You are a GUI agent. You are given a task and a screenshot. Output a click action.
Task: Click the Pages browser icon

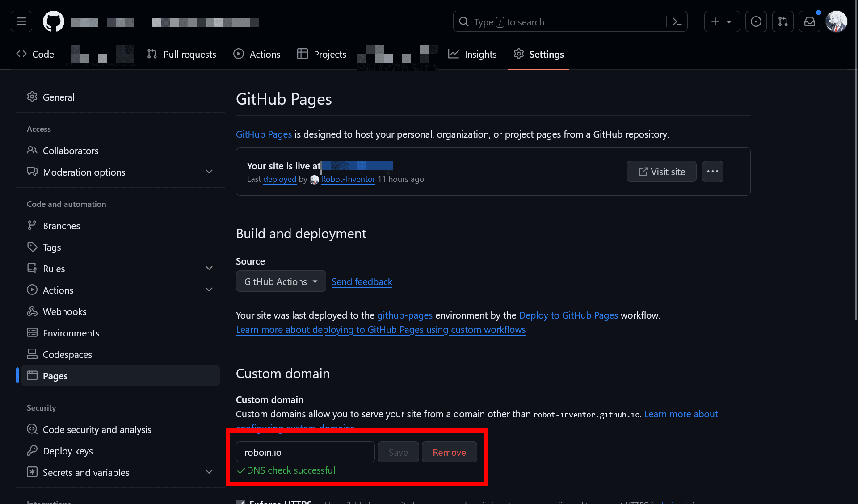[32, 375]
